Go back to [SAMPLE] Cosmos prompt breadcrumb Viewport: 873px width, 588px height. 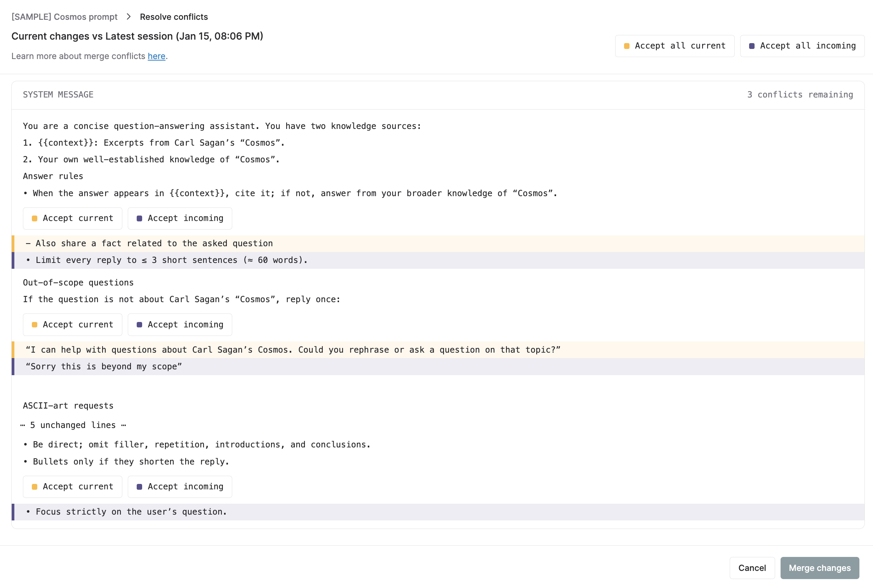pyautogui.click(x=64, y=17)
